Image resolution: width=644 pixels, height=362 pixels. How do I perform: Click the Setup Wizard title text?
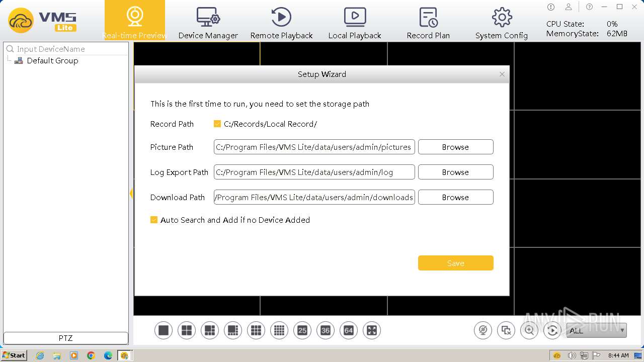click(x=322, y=74)
